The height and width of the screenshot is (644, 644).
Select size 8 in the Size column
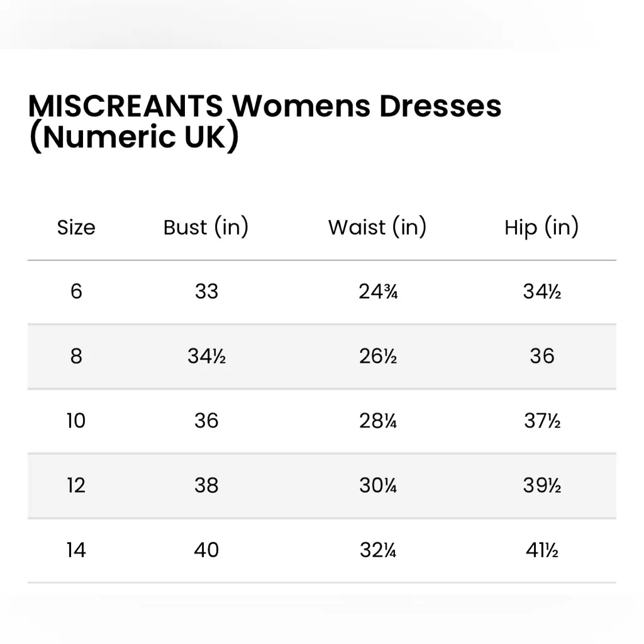[76, 357]
